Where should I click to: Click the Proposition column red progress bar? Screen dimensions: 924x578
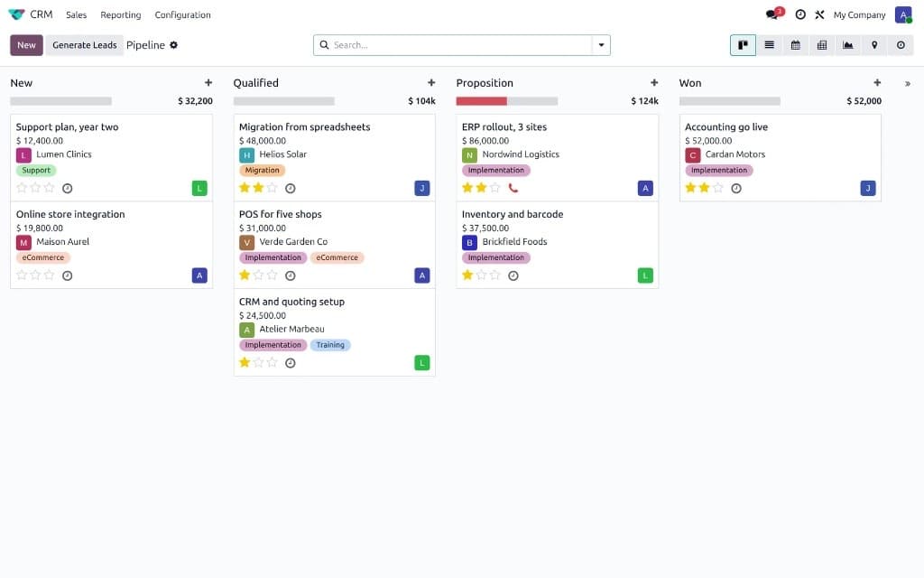pos(482,101)
